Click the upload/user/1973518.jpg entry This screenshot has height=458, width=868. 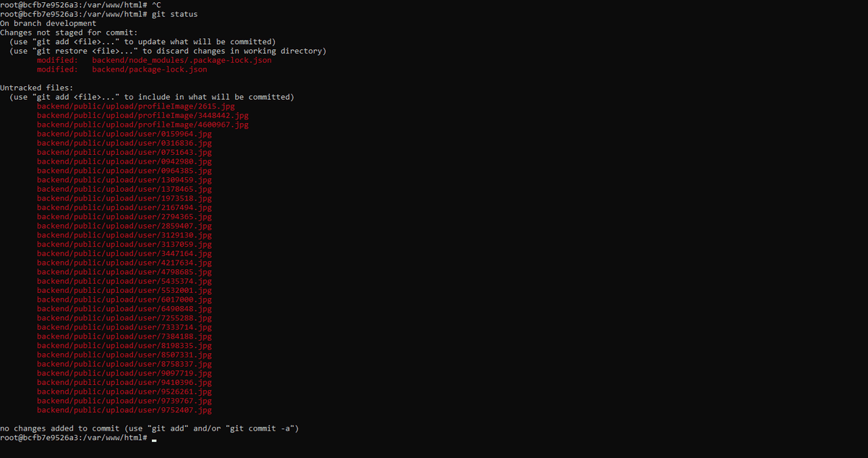124,198
